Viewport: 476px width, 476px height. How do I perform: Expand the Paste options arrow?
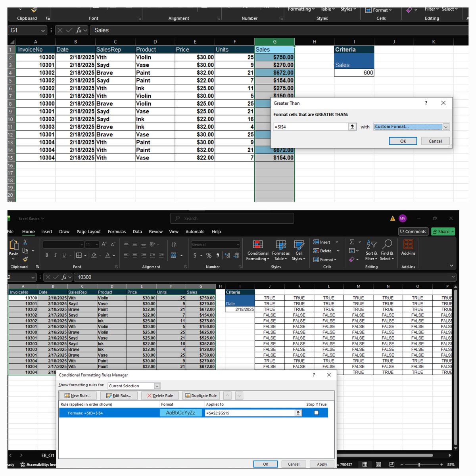13,259
